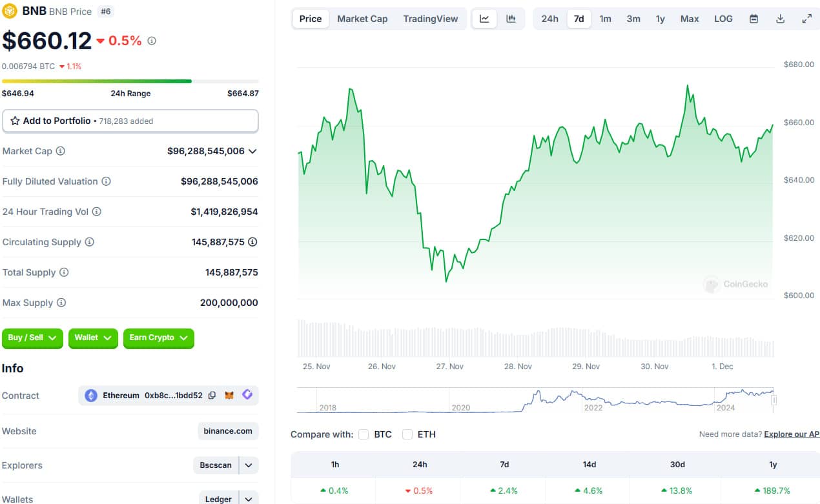The height and width of the screenshot is (504, 820).
Task: Open the binance.com website link
Action: click(x=228, y=430)
